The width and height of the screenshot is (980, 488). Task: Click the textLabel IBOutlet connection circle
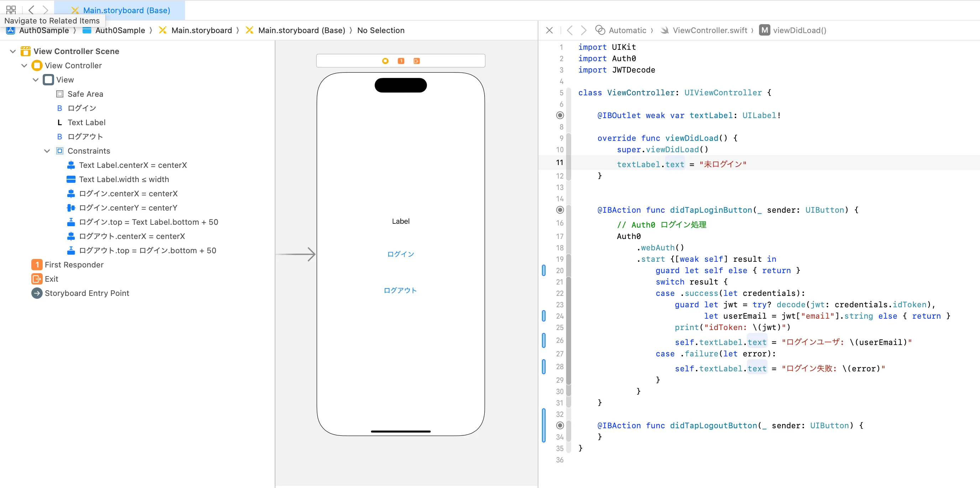(560, 115)
